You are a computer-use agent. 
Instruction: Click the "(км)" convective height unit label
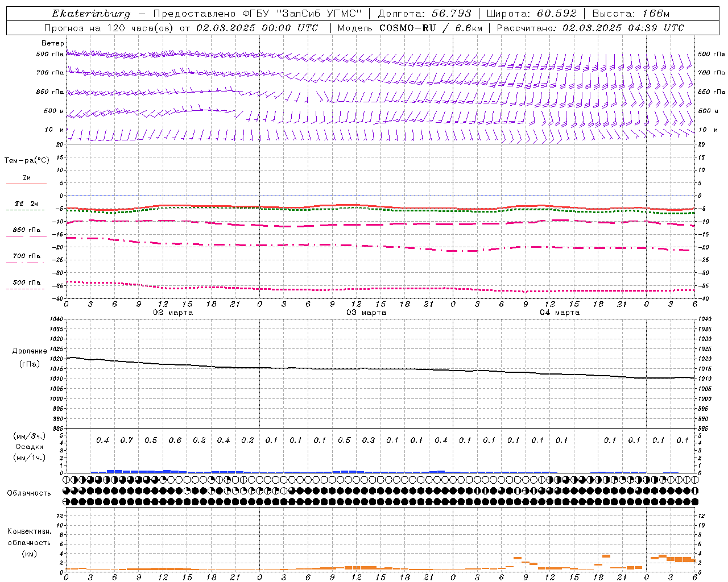(29, 554)
